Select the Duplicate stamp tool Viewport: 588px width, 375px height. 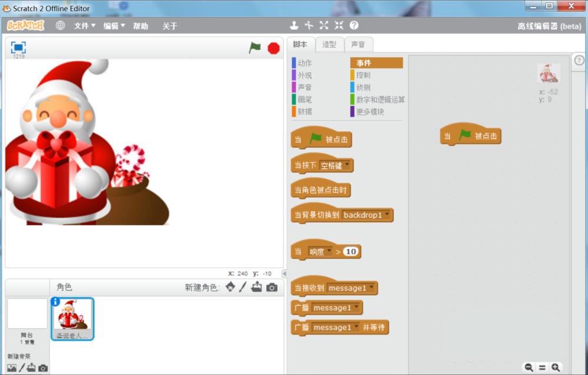294,25
